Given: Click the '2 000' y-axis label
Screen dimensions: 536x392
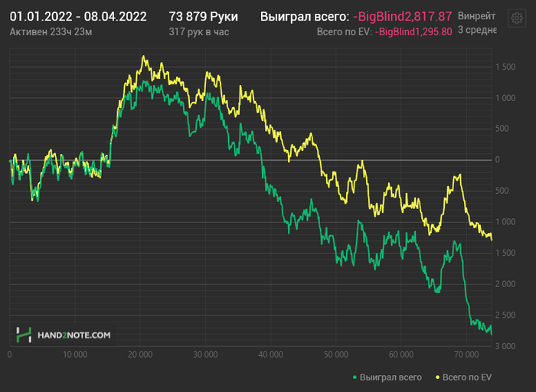Looking at the screenshot, I should [x=505, y=284].
